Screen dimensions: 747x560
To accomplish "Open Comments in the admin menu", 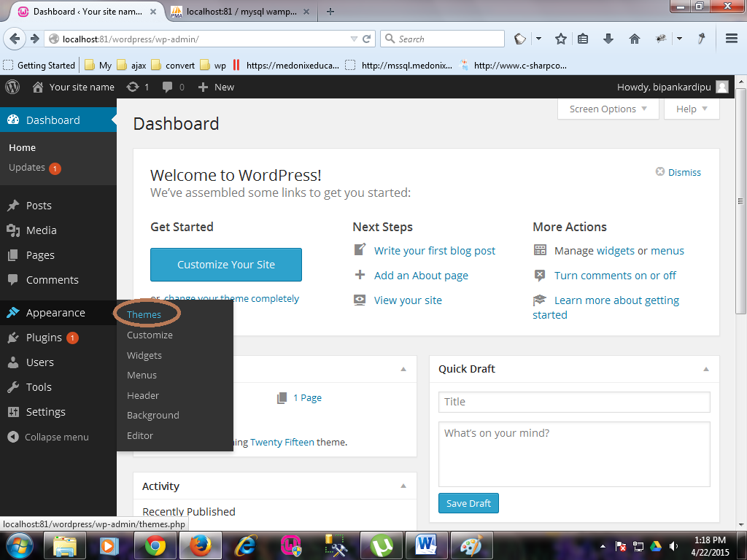I will (58, 280).
